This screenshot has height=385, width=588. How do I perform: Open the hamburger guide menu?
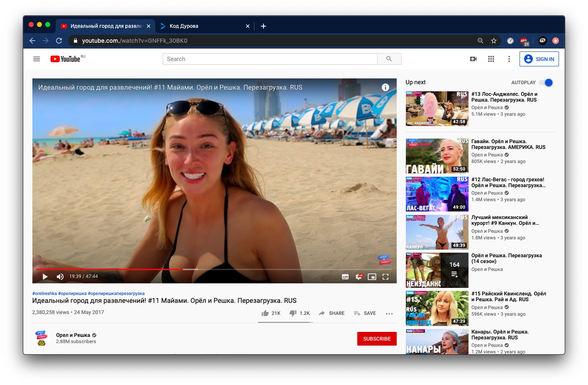[37, 59]
